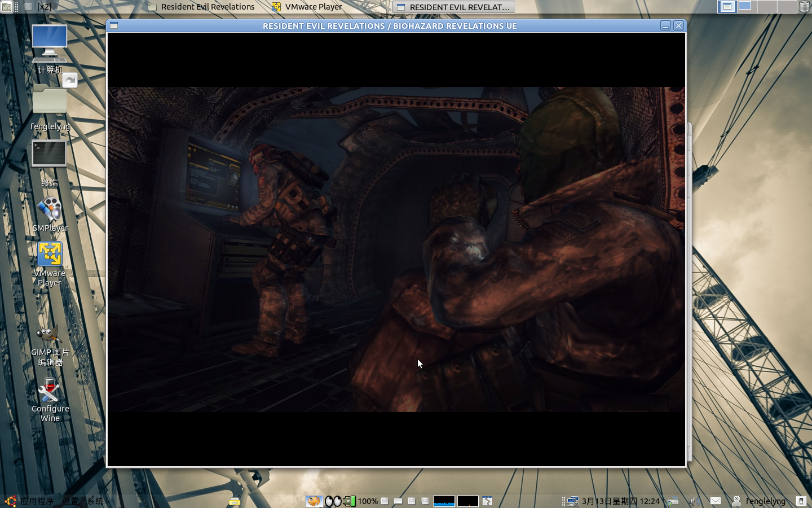The height and width of the screenshot is (508, 812).
Task: Close the Resident Evil Revelations game window
Action: coord(679,25)
